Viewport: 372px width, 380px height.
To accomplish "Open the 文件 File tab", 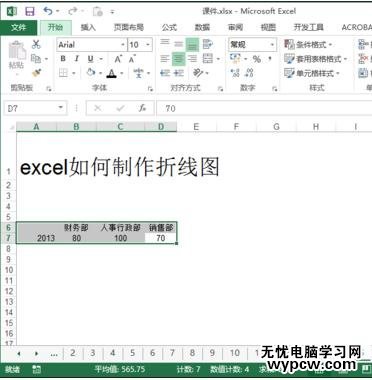I will click(18, 27).
